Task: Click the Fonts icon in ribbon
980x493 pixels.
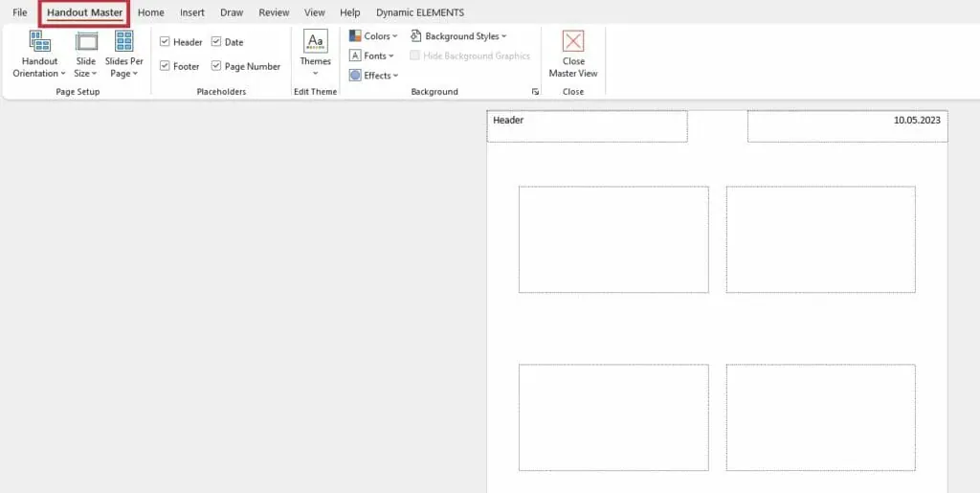Action: 355,56
